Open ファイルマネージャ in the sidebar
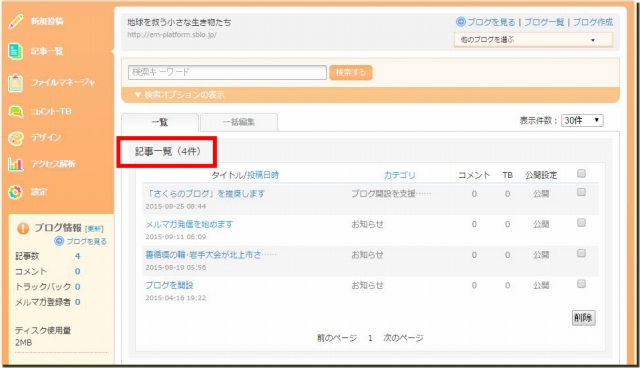640x368 pixels. pos(63,82)
